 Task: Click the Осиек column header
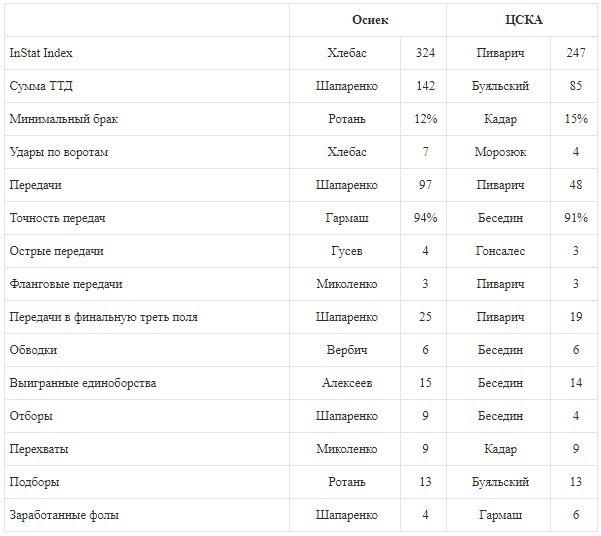(370, 20)
